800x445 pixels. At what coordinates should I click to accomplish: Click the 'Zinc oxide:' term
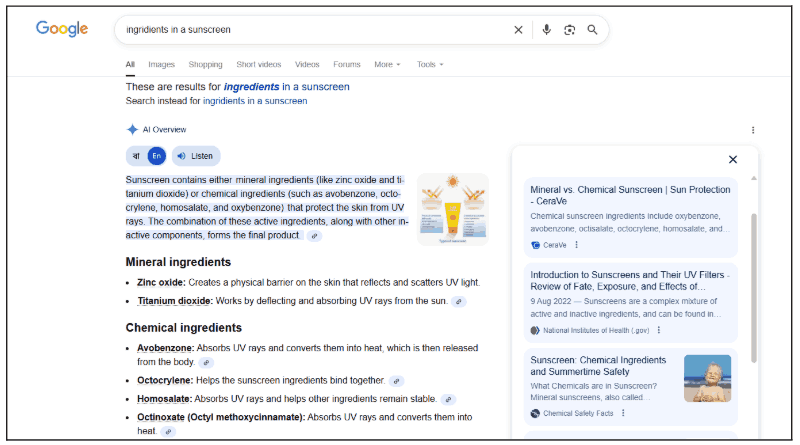(x=161, y=283)
